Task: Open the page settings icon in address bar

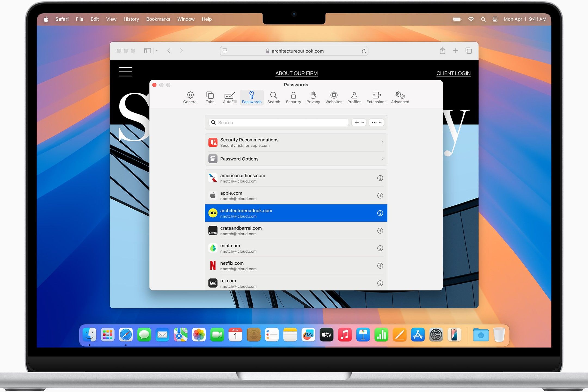Action: (225, 51)
